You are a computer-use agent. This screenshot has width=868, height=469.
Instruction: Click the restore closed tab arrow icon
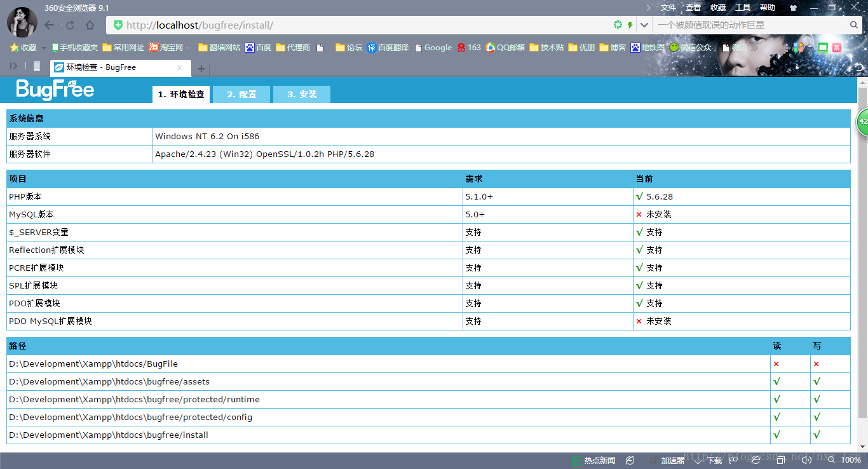click(x=860, y=68)
